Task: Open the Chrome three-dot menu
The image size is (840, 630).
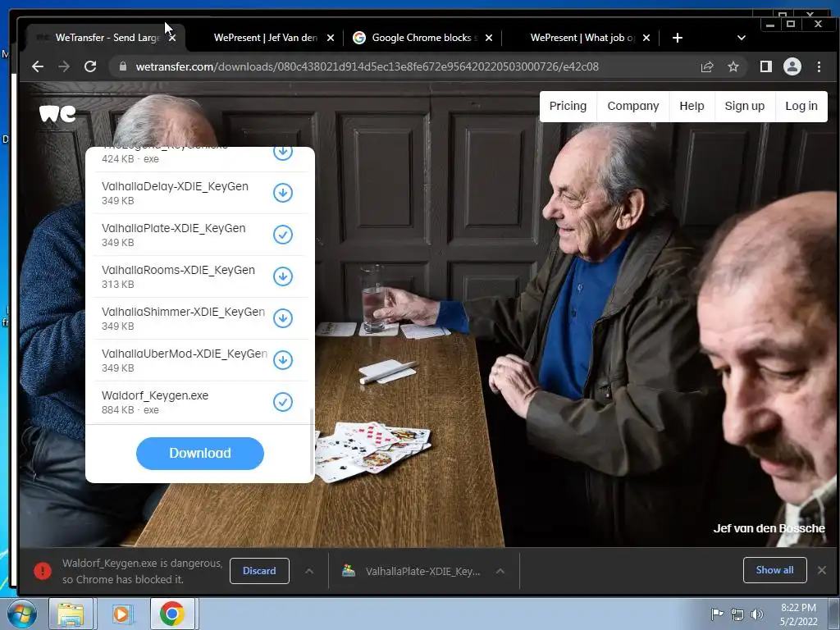Action: pyautogui.click(x=819, y=66)
